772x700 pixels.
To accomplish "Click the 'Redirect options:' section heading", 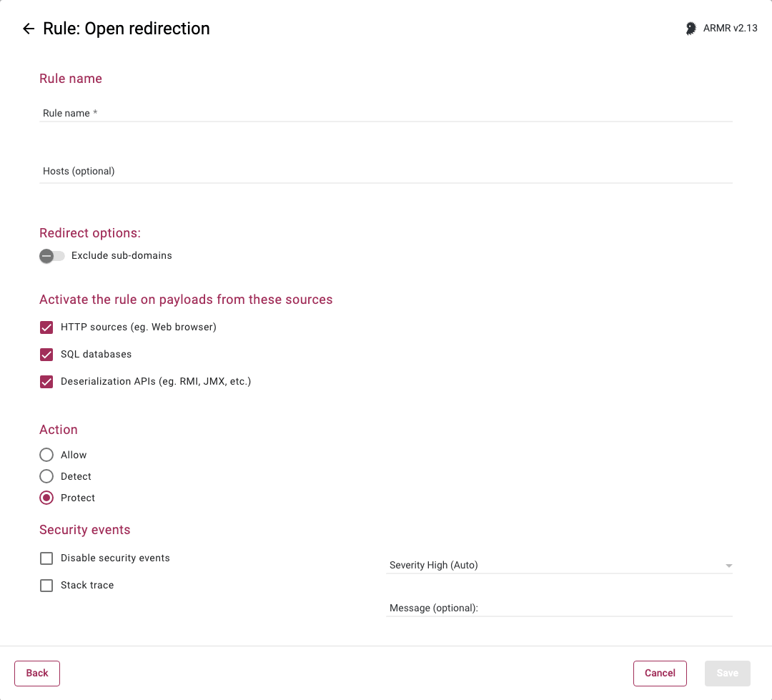I will coord(90,233).
